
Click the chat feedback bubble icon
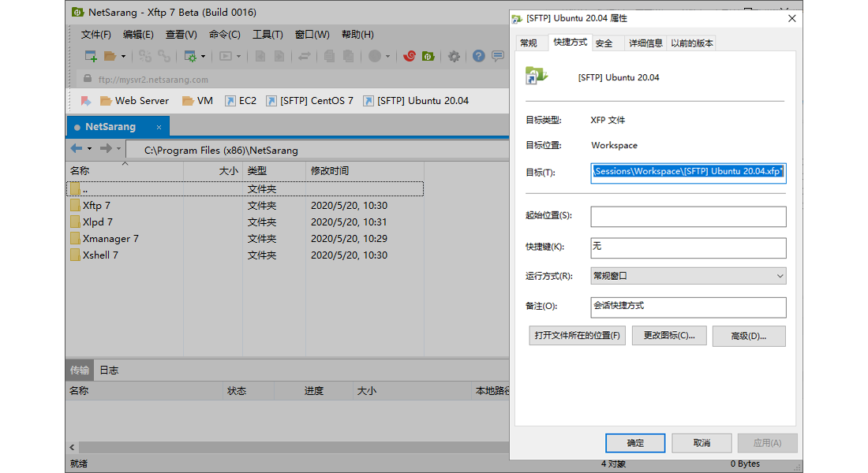point(498,56)
